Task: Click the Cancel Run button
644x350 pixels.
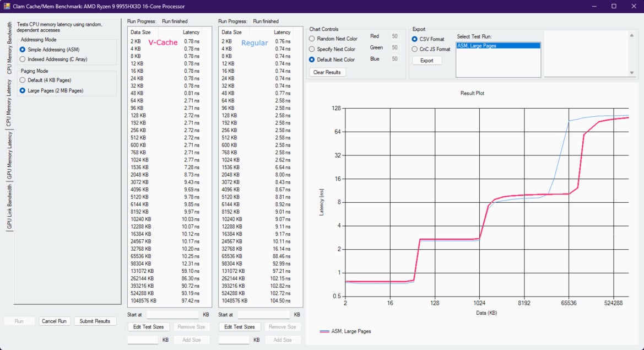Action: [x=54, y=321]
